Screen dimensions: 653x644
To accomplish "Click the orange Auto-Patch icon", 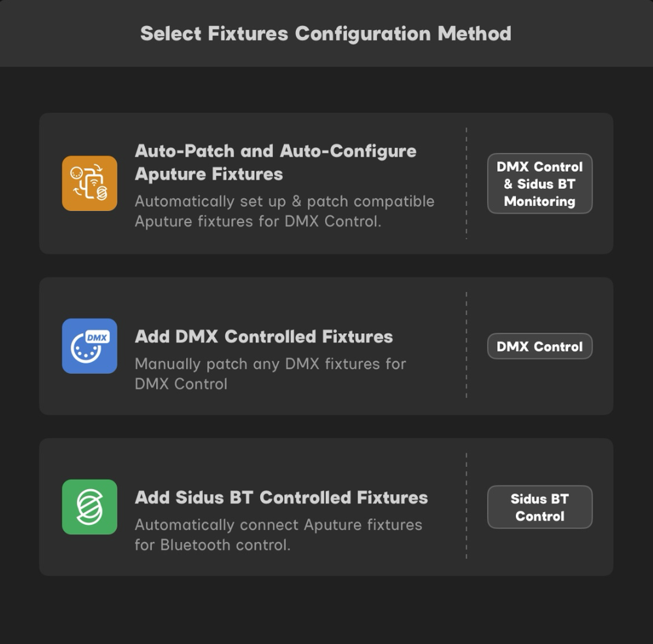I will (x=89, y=184).
